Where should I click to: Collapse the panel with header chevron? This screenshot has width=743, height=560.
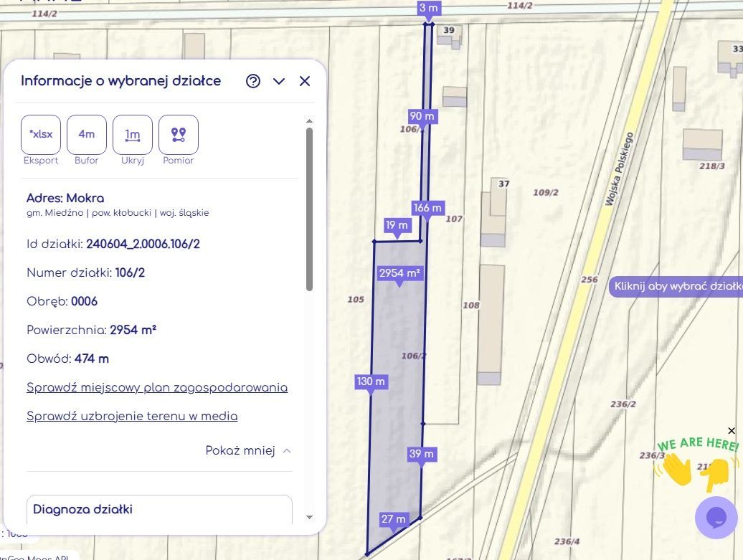[279, 81]
